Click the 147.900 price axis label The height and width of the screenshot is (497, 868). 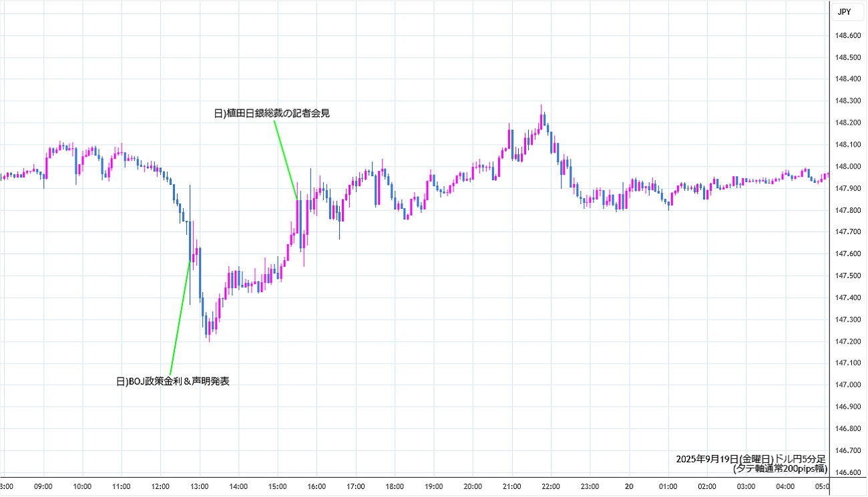click(848, 188)
